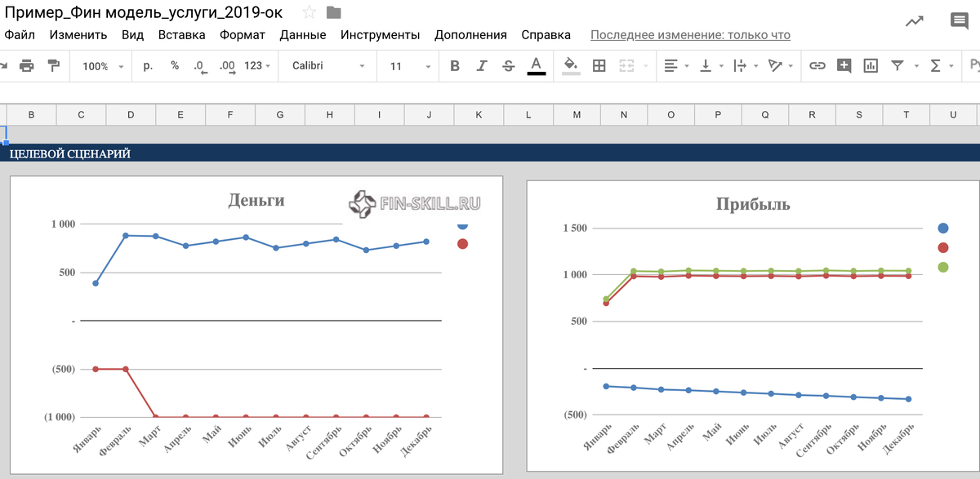Screen dimensions: 980x479
Task: Toggle strikethrough formatting
Action: pos(509,66)
